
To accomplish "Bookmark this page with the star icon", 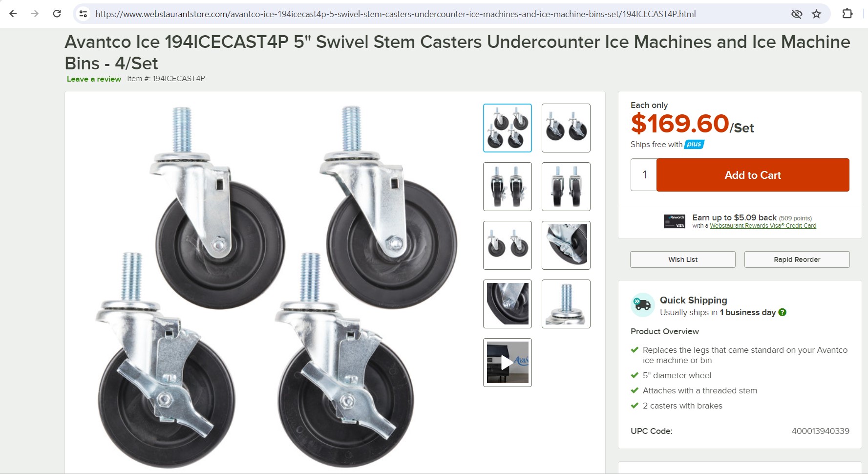I will (x=816, y=14).
